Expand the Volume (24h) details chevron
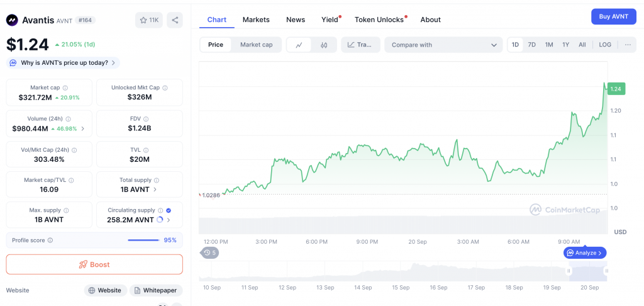 tap(83, 128)
